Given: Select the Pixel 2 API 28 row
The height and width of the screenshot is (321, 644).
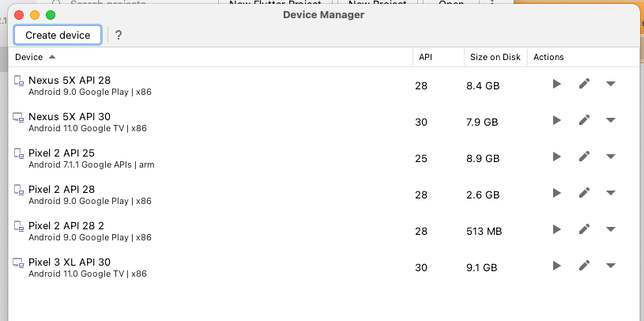Looking at the screenshot, I should point(158,194).
